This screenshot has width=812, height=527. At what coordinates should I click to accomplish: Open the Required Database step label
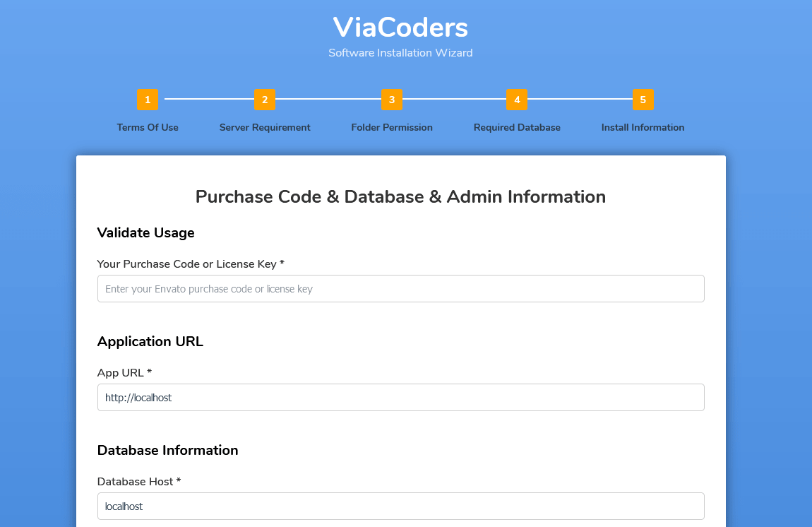(517, 128)
